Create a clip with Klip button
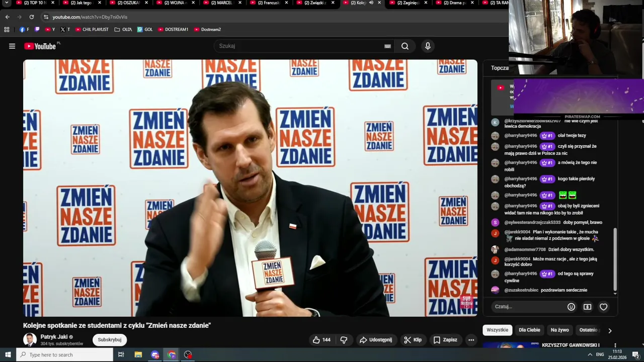The image size is (644, 362). click(x=413, y=340)
